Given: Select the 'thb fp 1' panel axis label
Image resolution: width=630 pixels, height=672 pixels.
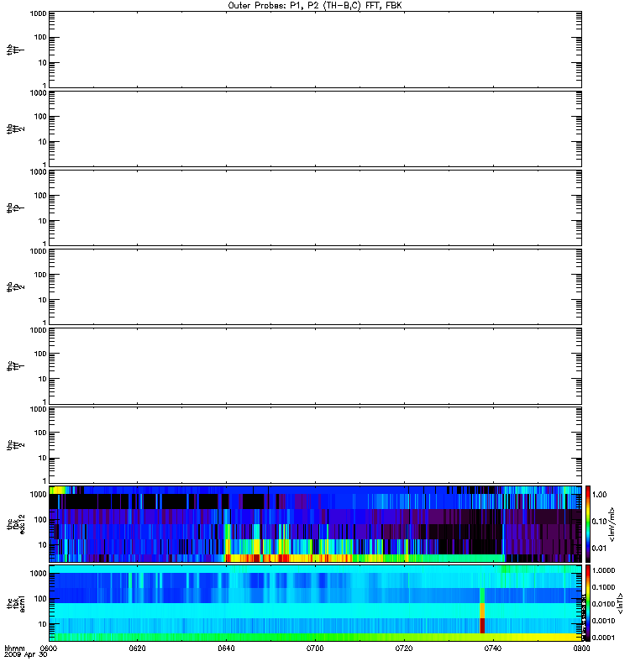Looking at the screenshot, I should point(15,207).
